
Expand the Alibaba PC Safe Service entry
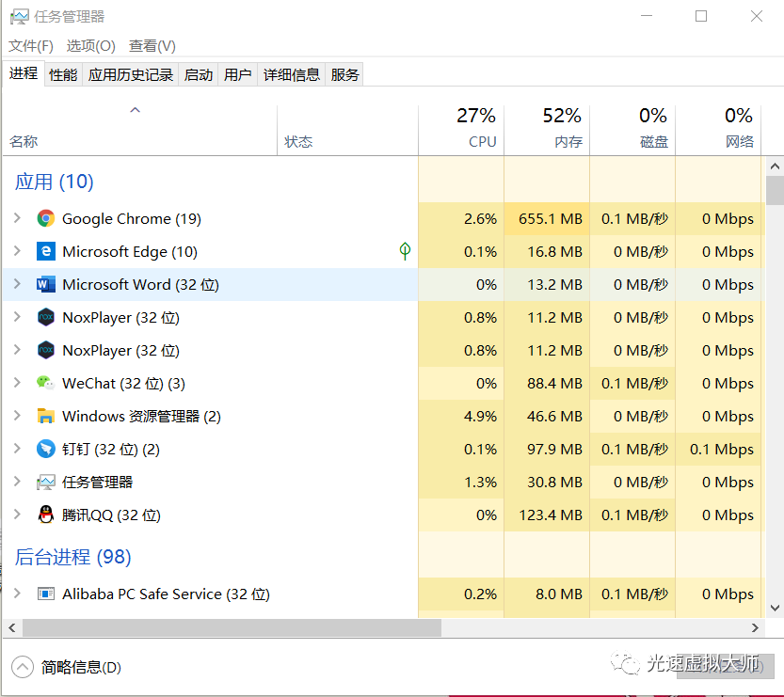click(x=17, y=594)
